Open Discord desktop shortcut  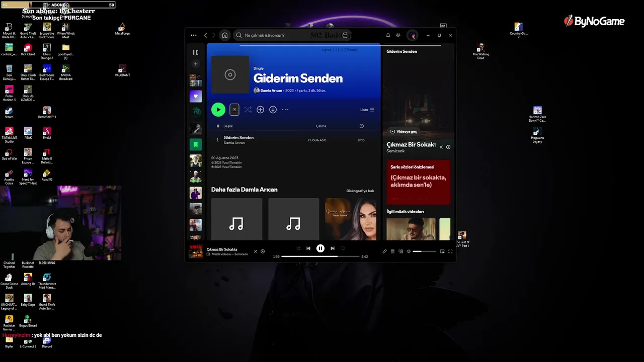point(47,342)
